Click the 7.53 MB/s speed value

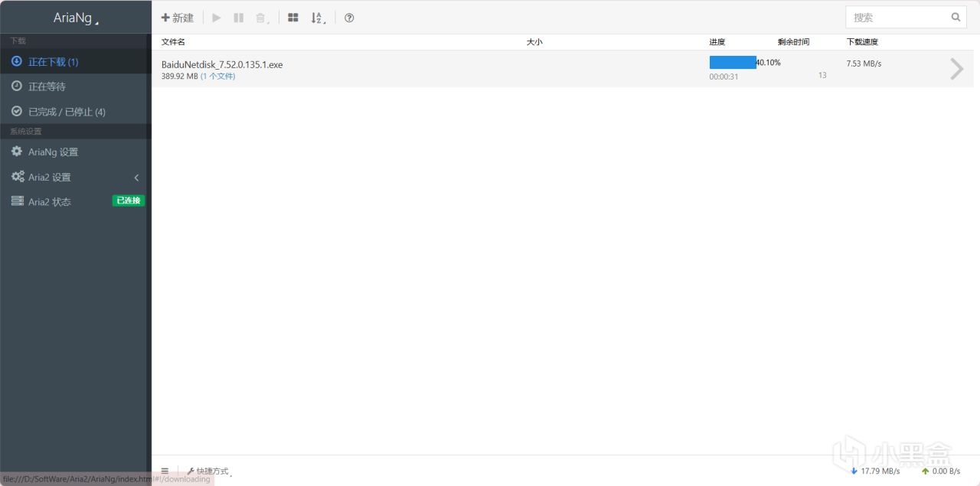click(x=864, y=64)
